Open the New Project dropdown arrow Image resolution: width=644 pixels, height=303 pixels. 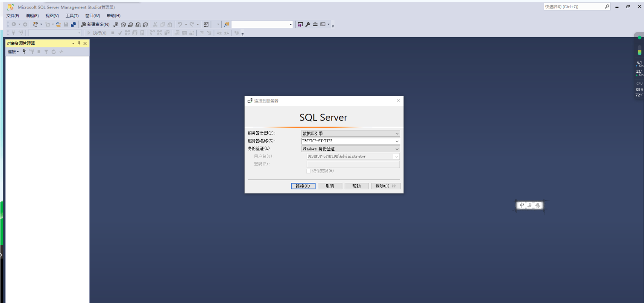41,24
